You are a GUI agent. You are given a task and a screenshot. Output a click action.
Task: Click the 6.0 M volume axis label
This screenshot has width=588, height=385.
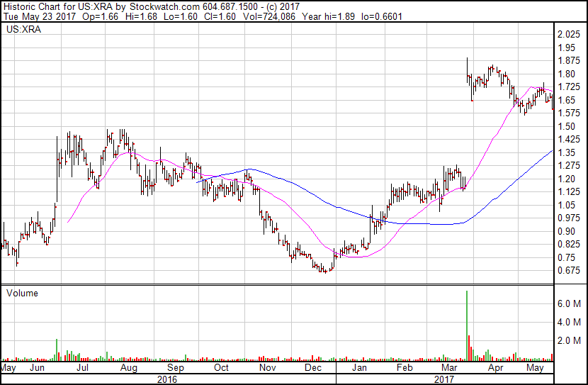pyautogui.click(x=570, y=303)
